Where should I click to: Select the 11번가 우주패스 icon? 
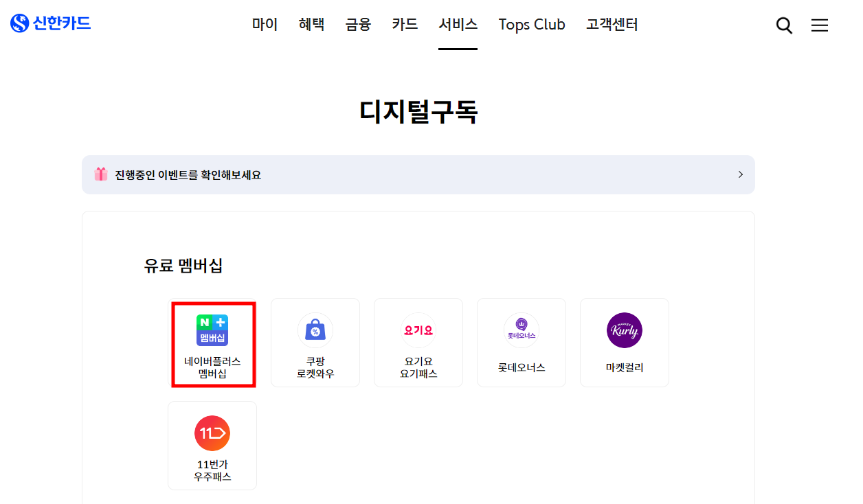(x=212, y=433)
